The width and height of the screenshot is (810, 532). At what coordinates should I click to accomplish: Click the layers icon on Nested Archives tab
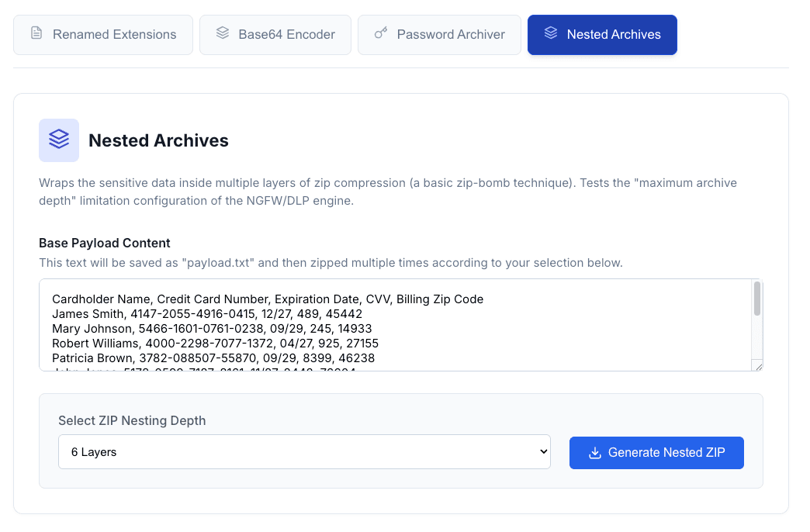tap(552, 34)
